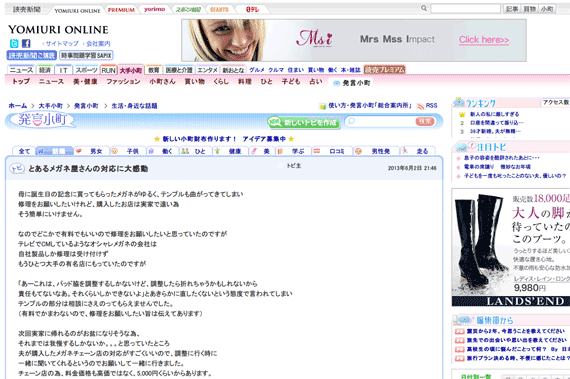Open the 医療と介護 navigation tab
Screen dimensions: 570x379
[179, 70]
